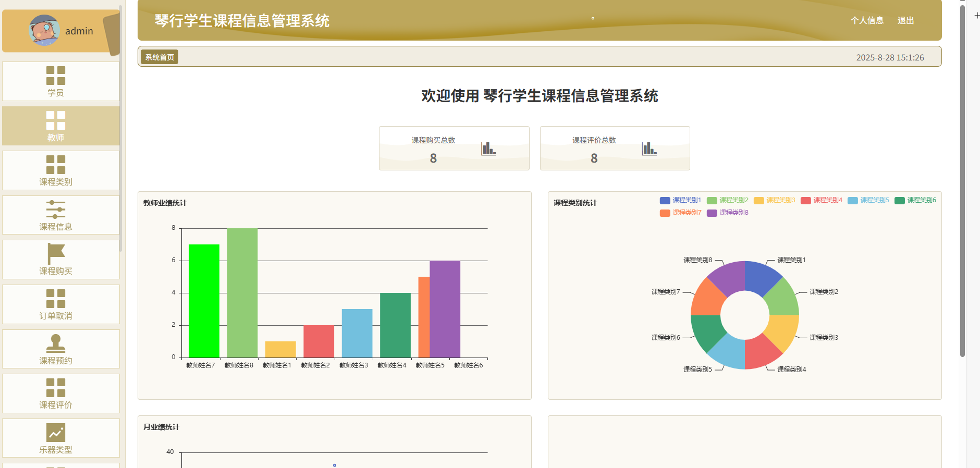Open the 课程信息 sliders icon
The width and height of the screenshot is (980, 468).
click(56, 210)
